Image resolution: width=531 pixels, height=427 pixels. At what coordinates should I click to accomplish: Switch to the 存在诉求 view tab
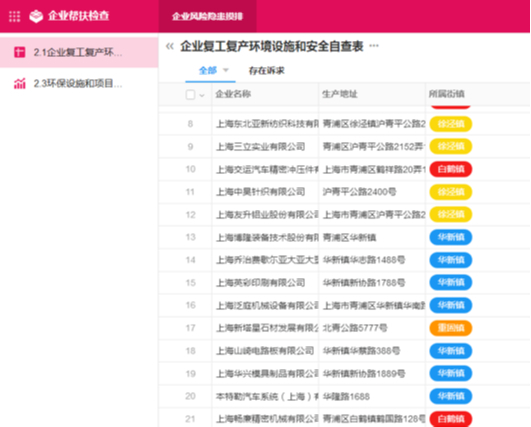tap(267, 70)
